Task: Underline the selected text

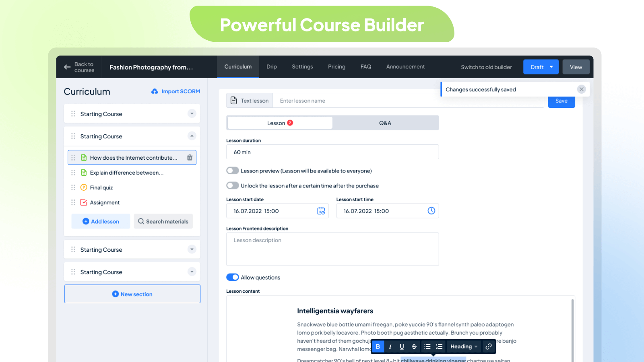Action: coord(402,347)
